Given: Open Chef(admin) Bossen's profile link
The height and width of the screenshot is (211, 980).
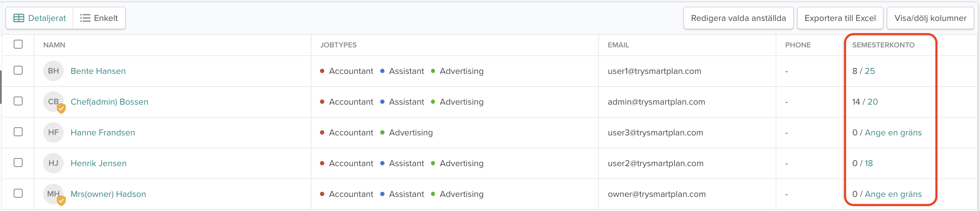Looking at the screenshot, I should click(x=109, y=102).
